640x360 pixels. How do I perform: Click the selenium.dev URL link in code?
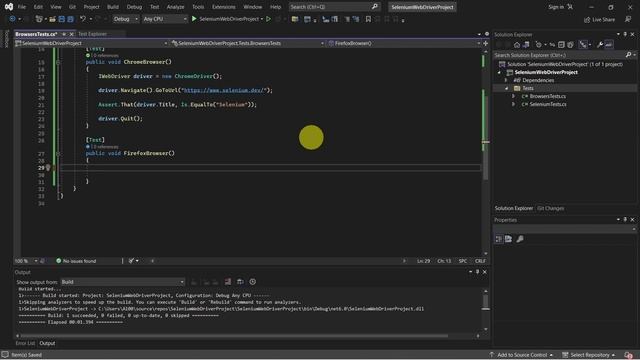click(x=225, y=90)
